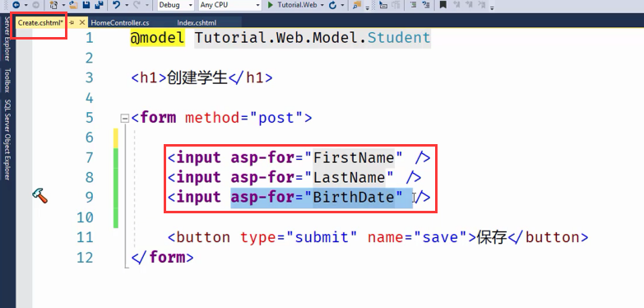
Task: Click line number 6 in the margin
Action: (89, 138)
